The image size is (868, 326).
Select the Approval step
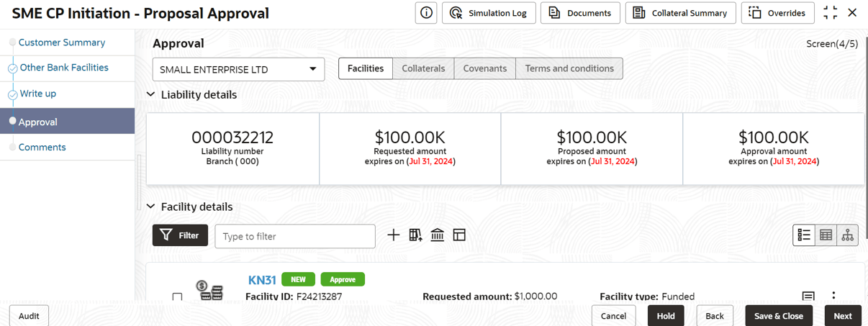(x=67, y=122)
